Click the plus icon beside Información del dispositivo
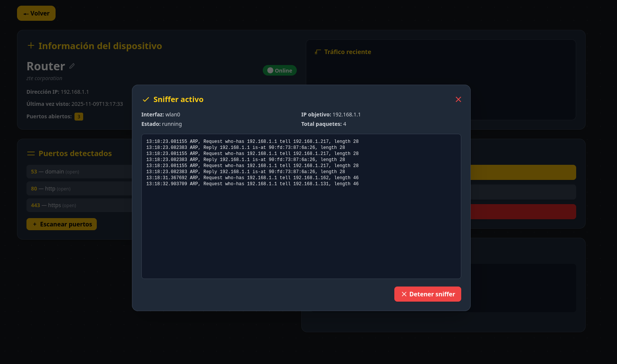This screenshot has height=364, width=617. (31, 46)
